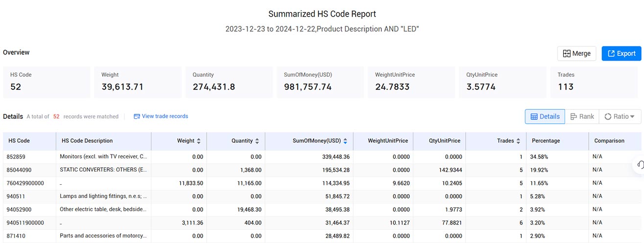Click quantity value 19,468.30
Viewport: 644px width, 243px height.
[249, 210]
